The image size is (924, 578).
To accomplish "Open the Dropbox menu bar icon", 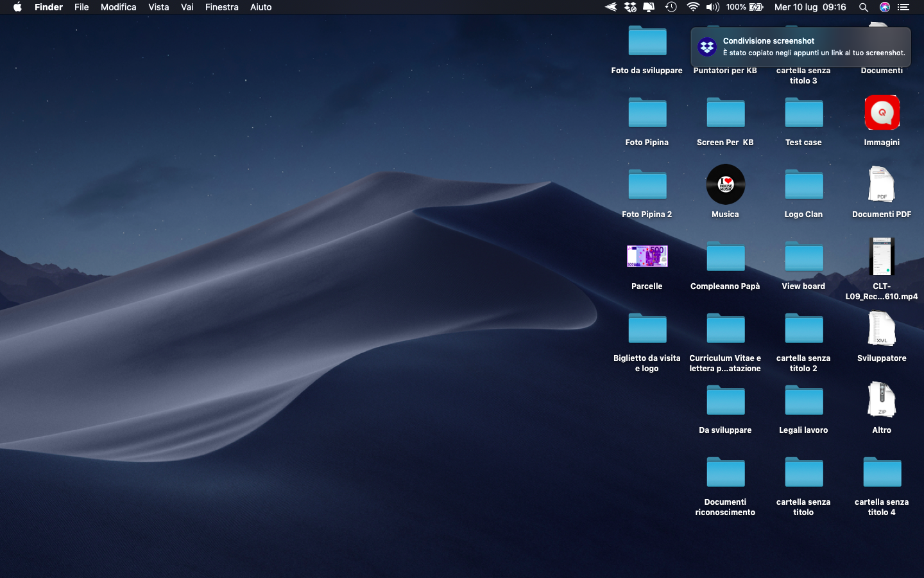I will click(630, 7).
